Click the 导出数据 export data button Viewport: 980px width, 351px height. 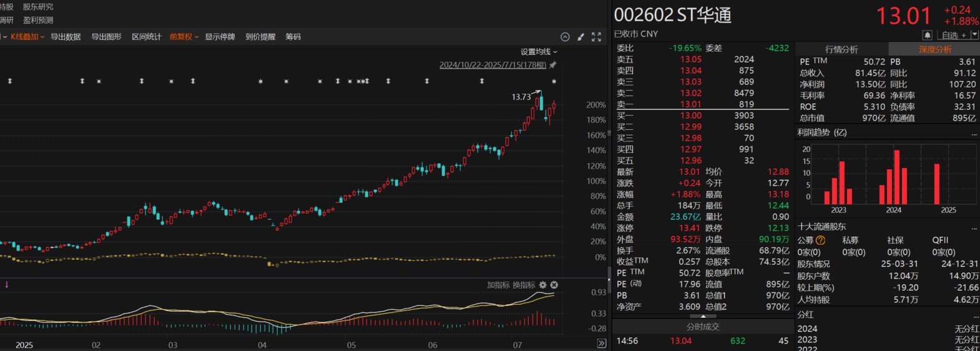pyautogui.click(x=66, y=37)
